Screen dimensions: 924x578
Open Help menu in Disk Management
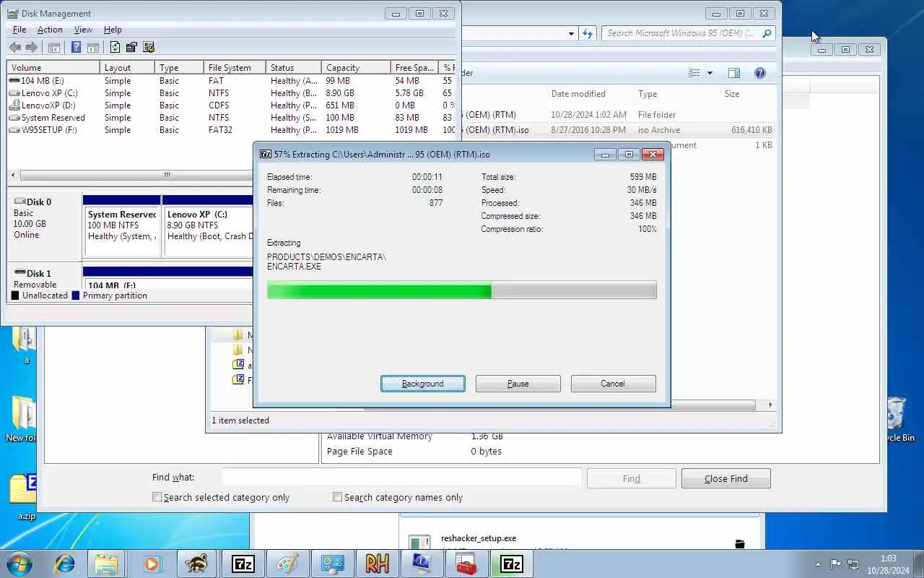(113, 30)
